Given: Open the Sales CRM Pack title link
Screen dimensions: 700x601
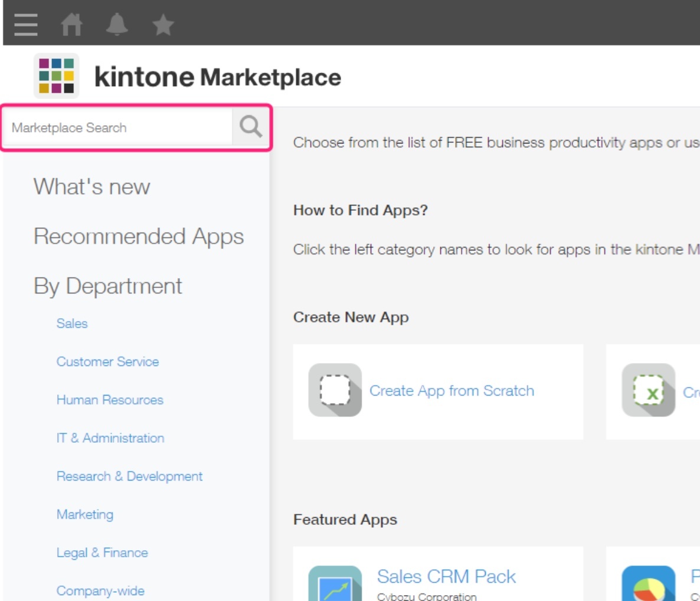Looking at the screenshot, I should 446,576.
